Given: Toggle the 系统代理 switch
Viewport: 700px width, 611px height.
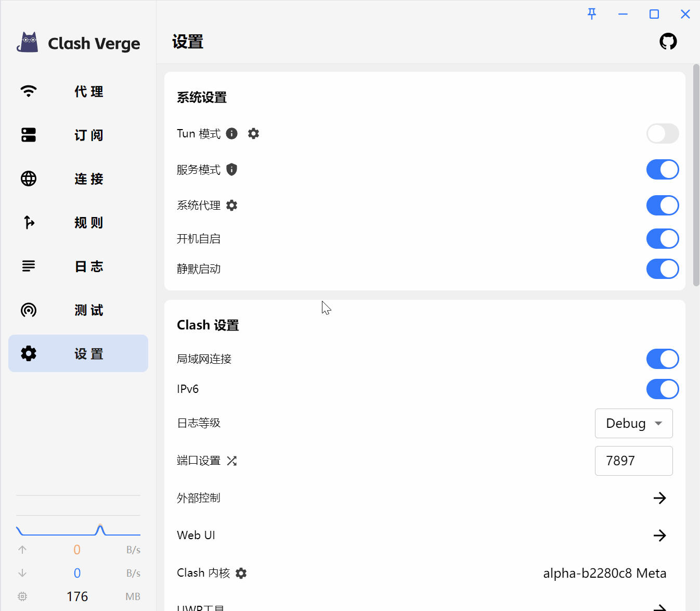Looking at the screenshot, I should (x=663, y=206).
